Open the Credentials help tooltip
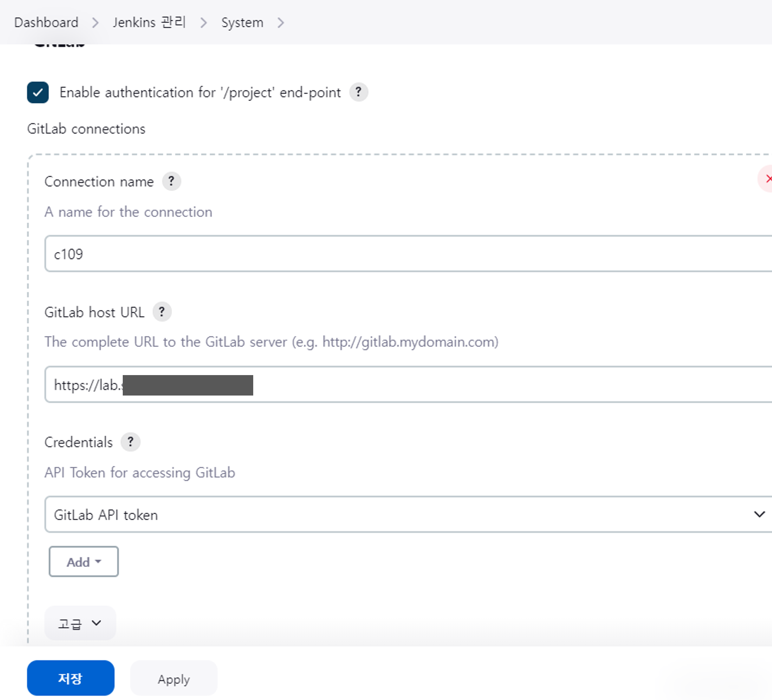This screenshot has width=772, height=700. click(131, 442)
